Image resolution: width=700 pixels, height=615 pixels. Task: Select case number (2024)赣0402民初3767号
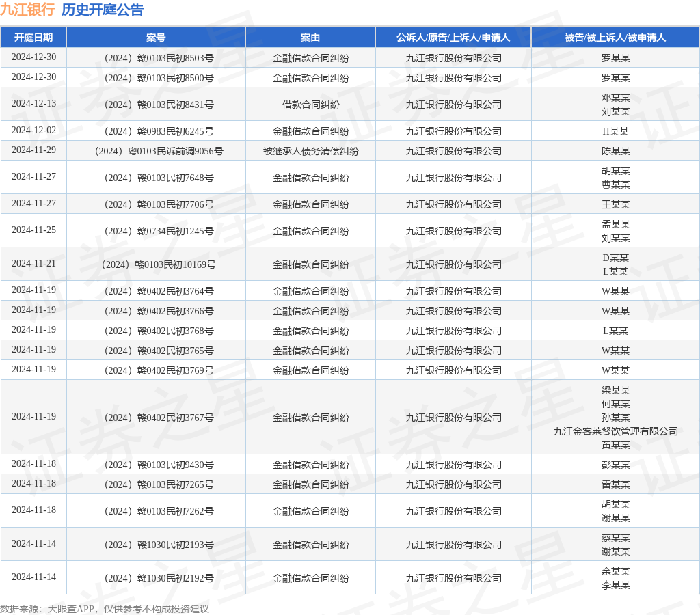point(159,418)
